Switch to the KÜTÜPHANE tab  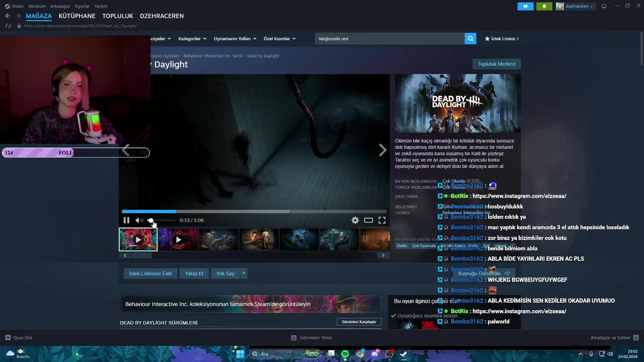coord(77,16)
